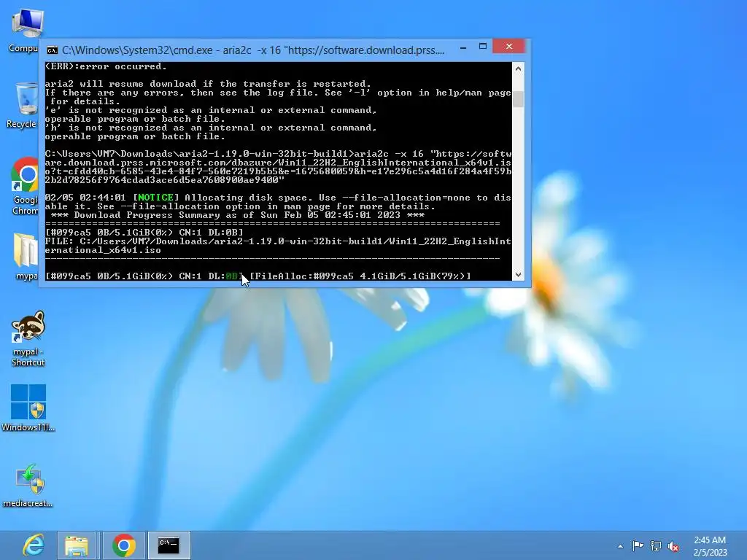
Task: Open the mypal - Shortcut raccoon icon
Action: 28,338
